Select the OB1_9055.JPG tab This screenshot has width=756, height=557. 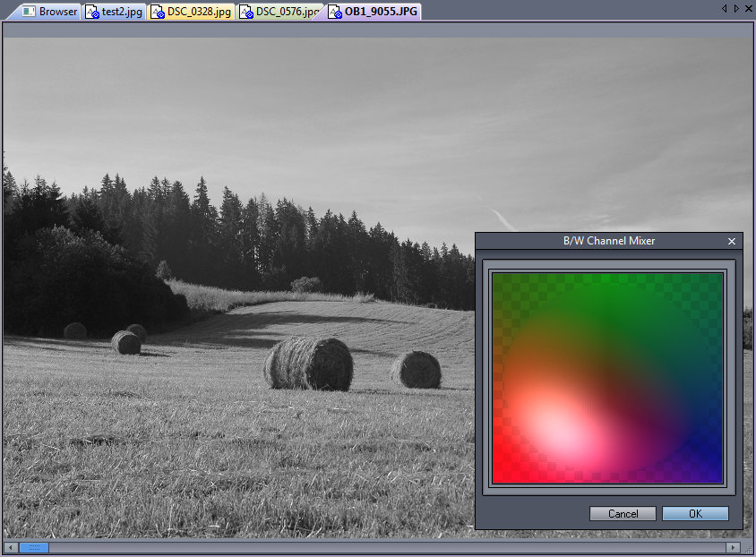374,12
